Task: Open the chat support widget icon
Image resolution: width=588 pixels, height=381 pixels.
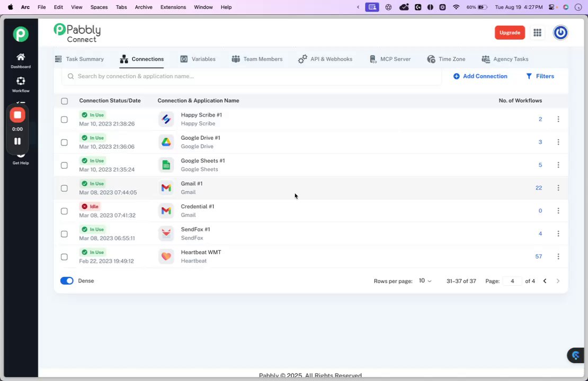Action: coord(576,355)
